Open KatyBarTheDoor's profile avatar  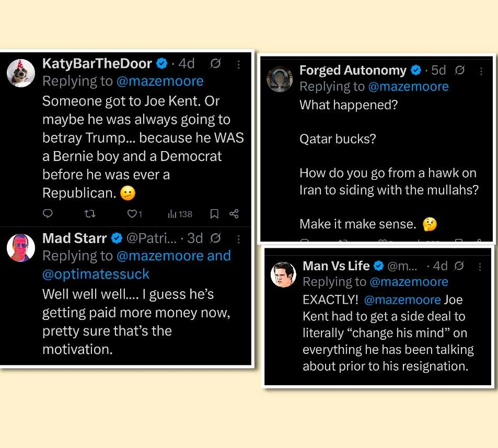21,73
